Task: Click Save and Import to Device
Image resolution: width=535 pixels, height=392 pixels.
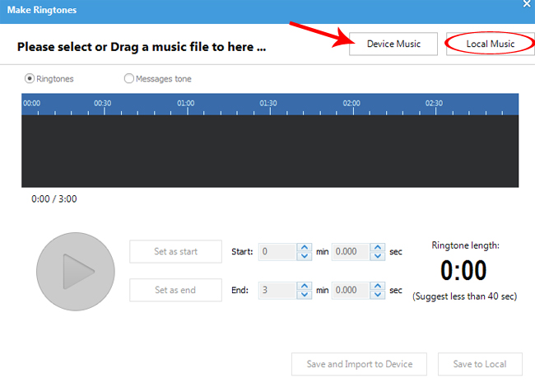Action: pyautogui.click(x=358, y=364)
